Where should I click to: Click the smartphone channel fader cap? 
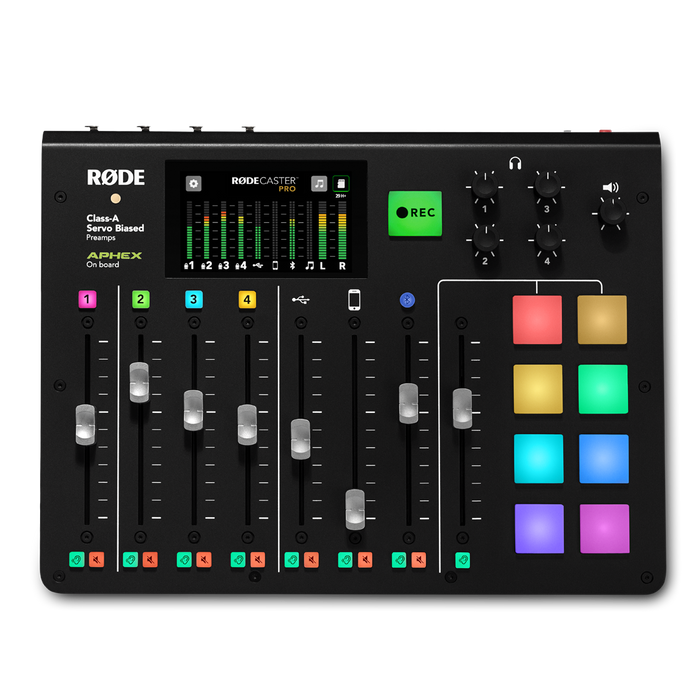click(x=355, y=509)
